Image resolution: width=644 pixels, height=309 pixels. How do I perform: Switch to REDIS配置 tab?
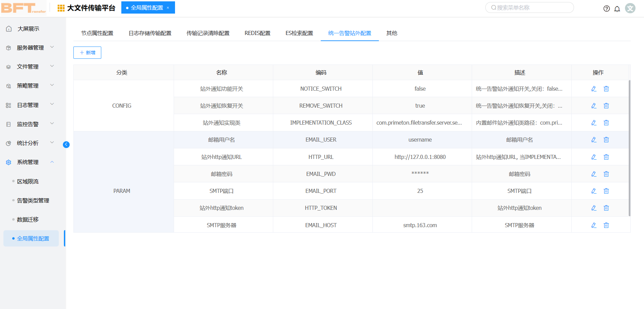click(x=257, y=33)
